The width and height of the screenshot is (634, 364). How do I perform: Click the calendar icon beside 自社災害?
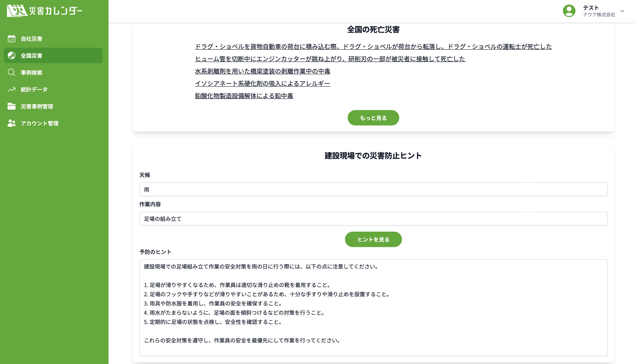12,38
